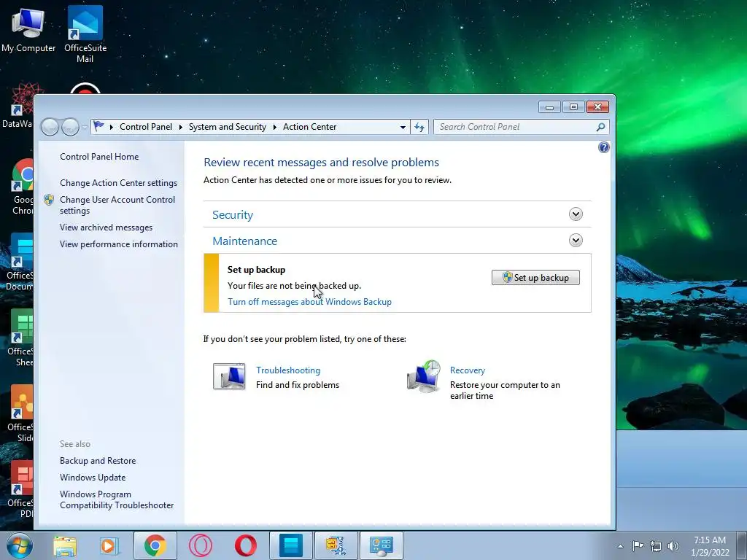Open the Windows Start orb
747x560 pixels.
tap(20, 545)
